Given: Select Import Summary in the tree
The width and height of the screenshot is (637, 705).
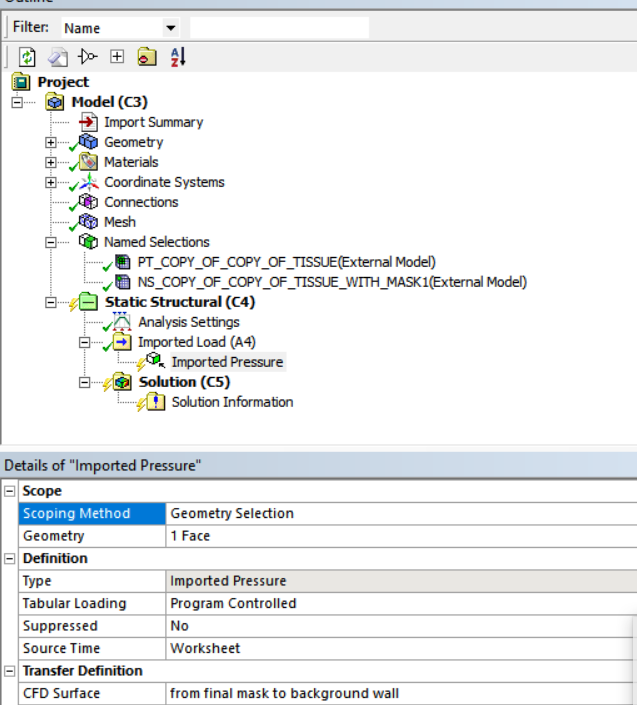Looking at the screenshot, I should (x=153, y=122).
